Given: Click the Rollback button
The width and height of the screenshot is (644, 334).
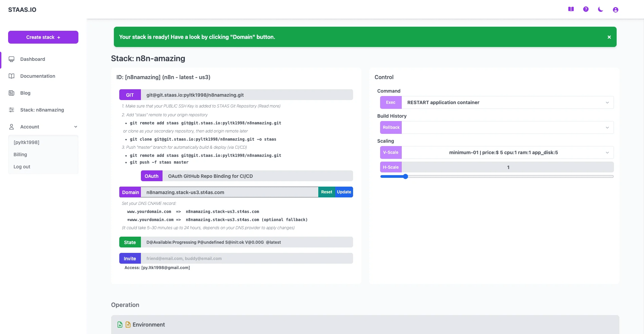Looking at the screenshot, I should (x=391, y=127).
